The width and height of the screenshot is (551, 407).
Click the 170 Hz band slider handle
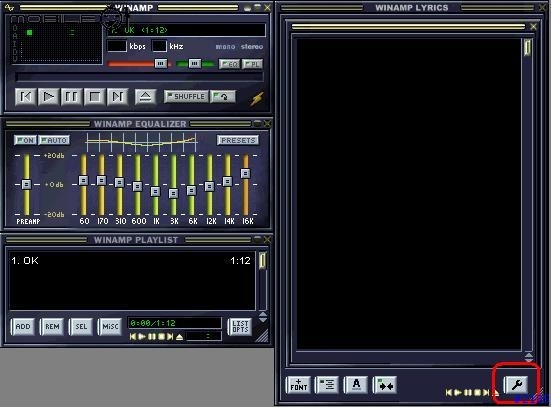click(x=101, y=180)
